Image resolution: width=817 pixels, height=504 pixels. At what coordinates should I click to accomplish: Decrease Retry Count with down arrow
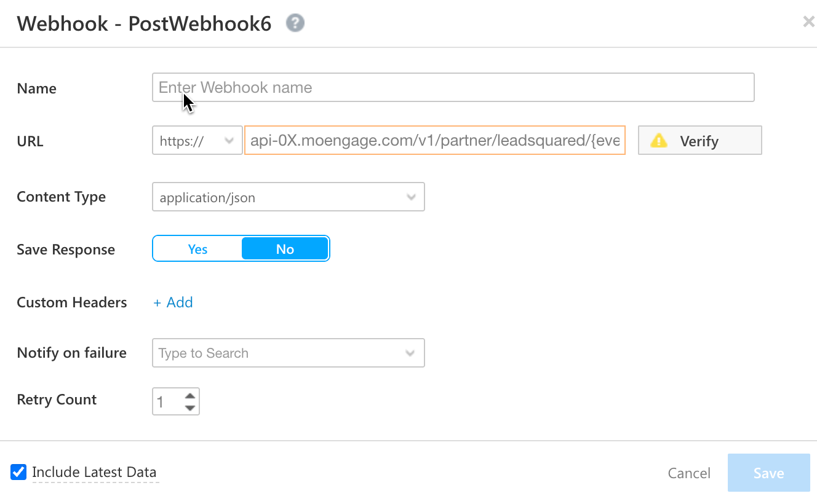[x=190, y=408]
